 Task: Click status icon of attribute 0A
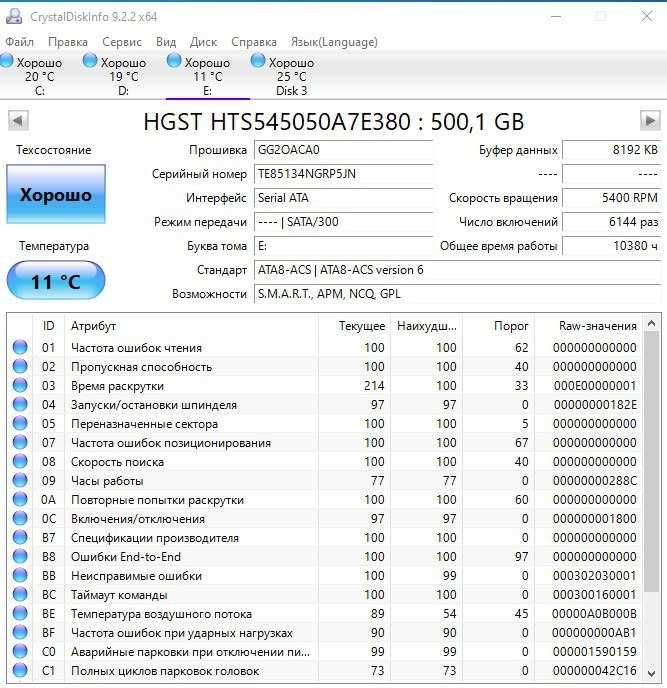coord(20,499)
